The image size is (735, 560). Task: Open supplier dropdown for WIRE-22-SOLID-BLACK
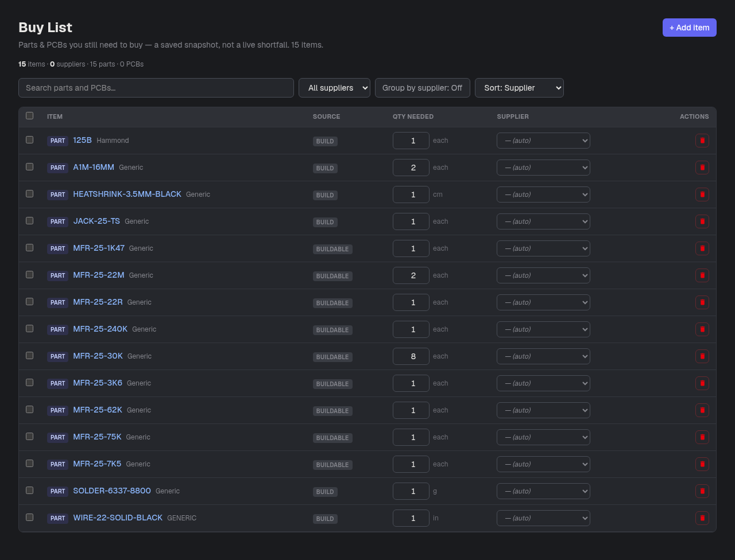point(543,518)
